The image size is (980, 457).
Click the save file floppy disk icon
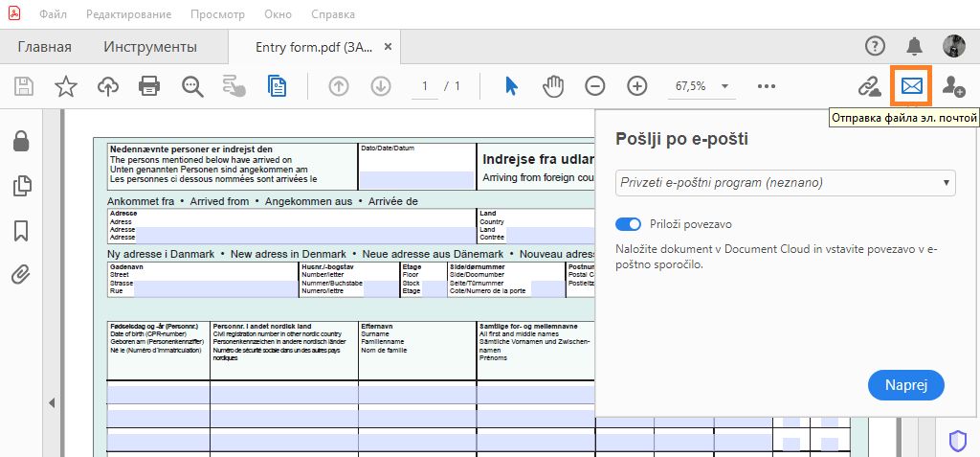coord(24,86)
